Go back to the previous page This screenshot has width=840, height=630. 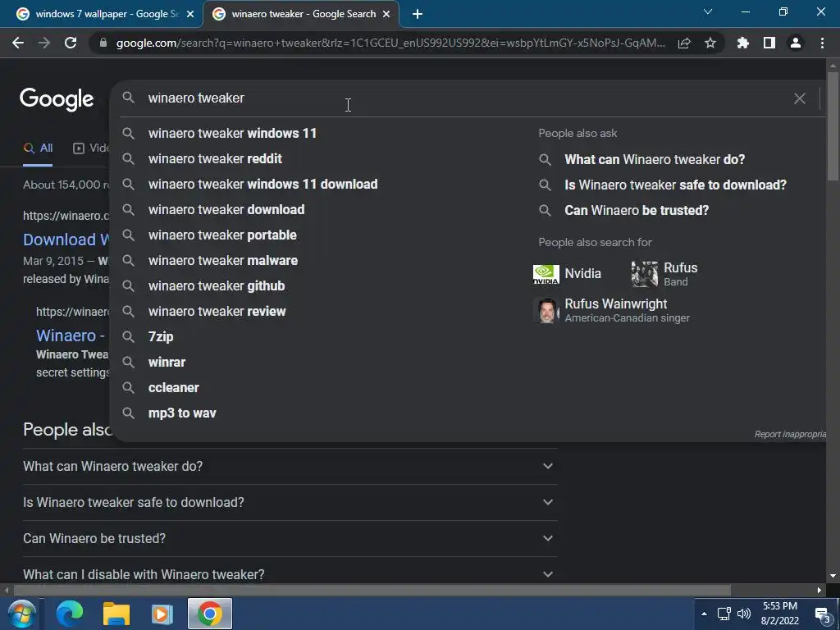click(18, 43)
